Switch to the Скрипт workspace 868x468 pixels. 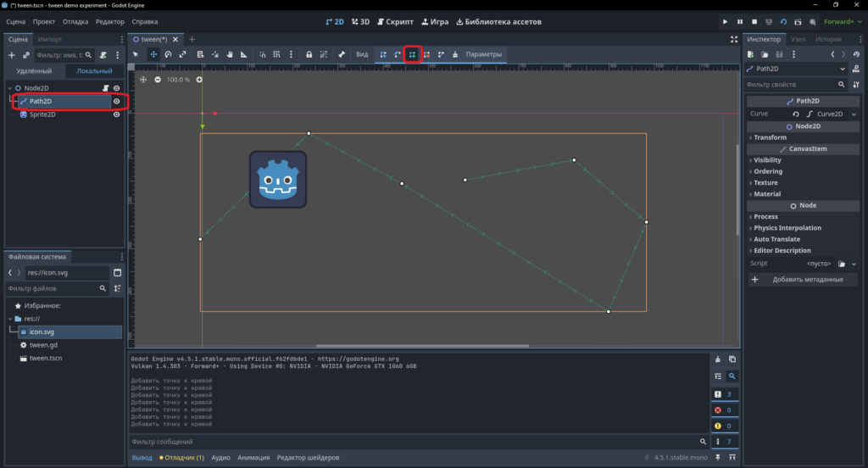pyautogui.click(x=395, y=21)
